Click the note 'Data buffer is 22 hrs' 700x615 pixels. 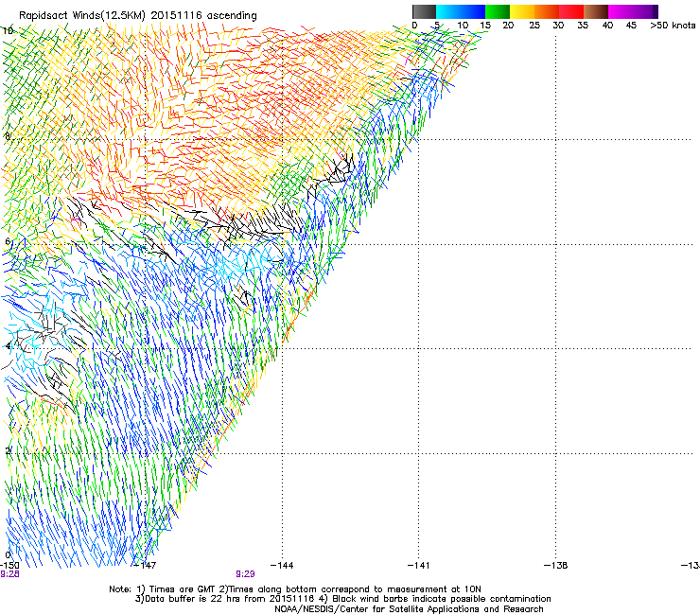[194, 599]
